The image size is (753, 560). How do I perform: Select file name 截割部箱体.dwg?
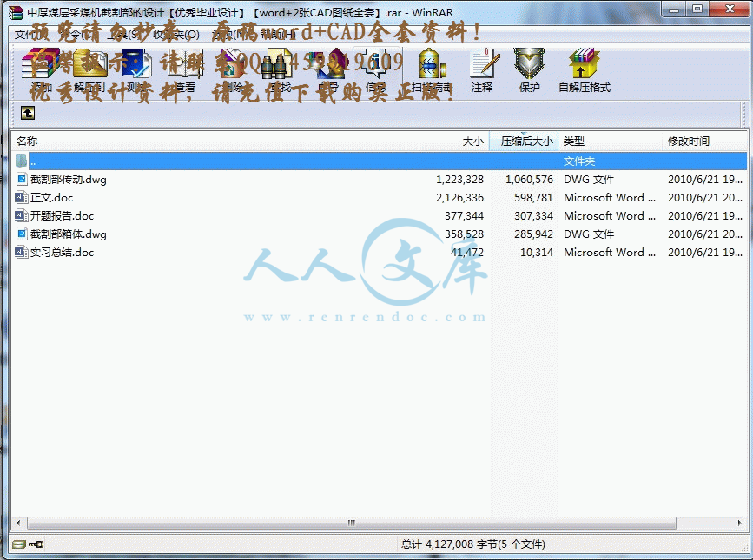click(69, 234)
